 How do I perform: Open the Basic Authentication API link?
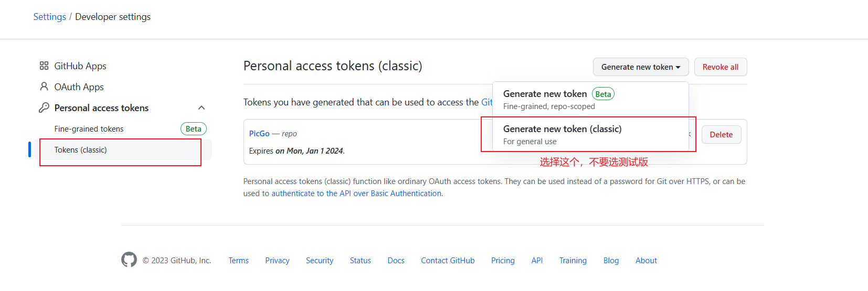pos(356,193)
